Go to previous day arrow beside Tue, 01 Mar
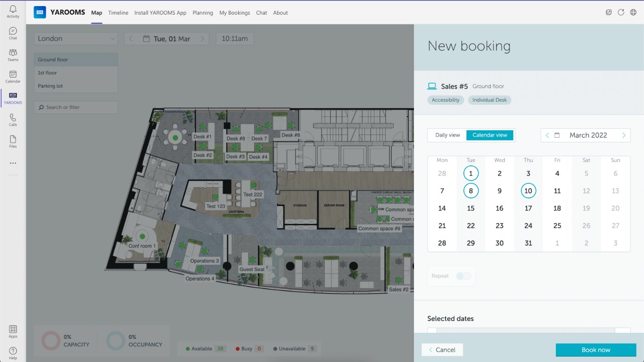This screenshot has width=644, height=362. pos(131,39)
